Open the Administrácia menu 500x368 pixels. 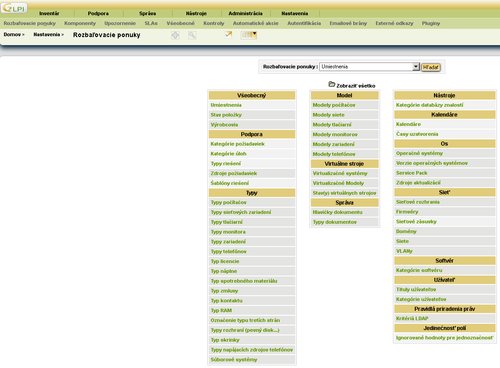click(245, 13)
